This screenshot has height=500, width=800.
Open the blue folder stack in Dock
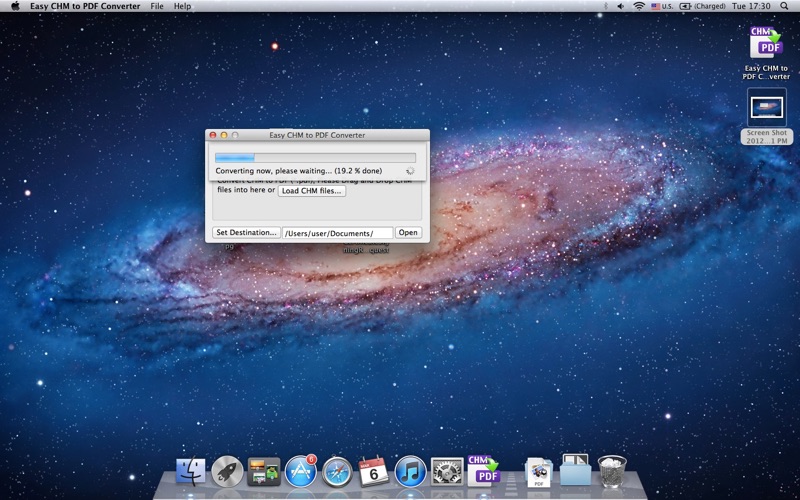pyautogui.click(x=576, y=470)
